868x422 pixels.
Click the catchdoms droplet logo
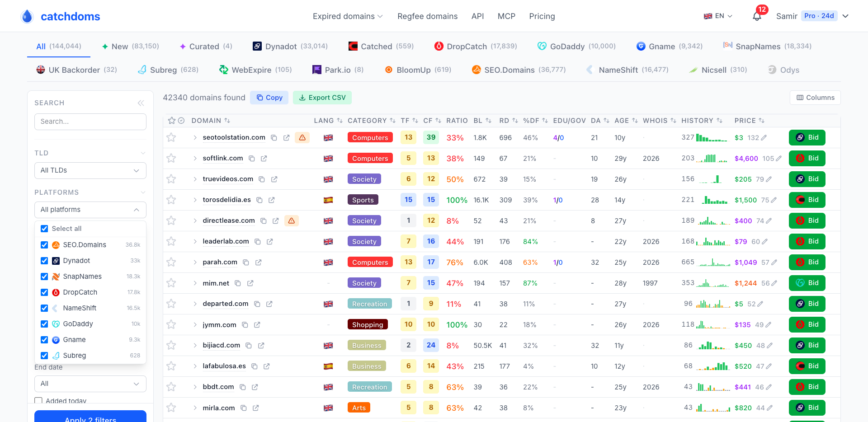point(27,16)
